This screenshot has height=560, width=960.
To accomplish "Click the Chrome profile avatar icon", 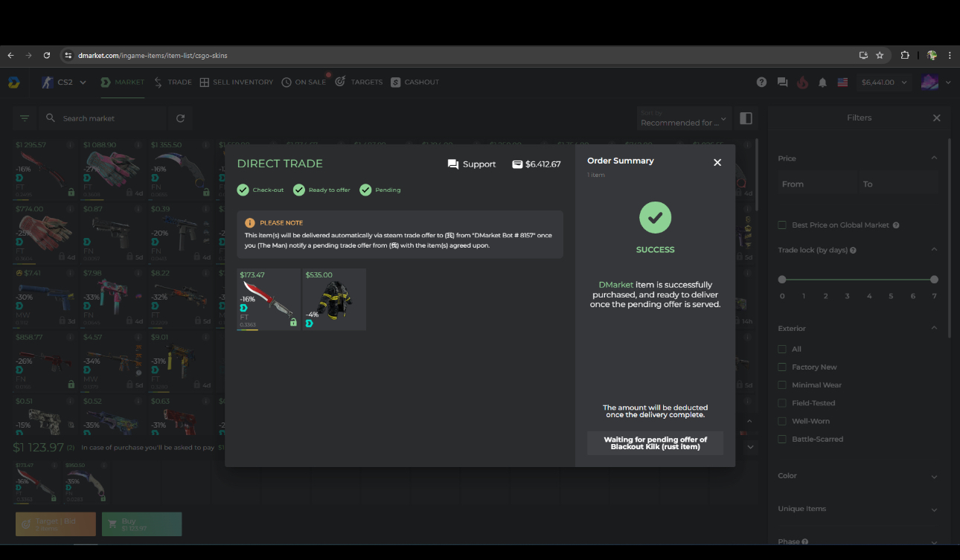I will (931, 55).
